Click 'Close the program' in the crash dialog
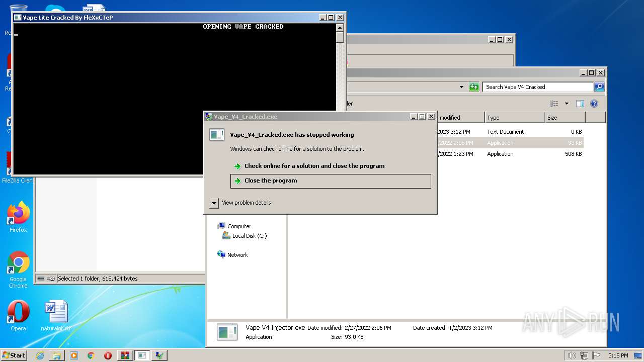644x362 pixels. tap(331, 181)
